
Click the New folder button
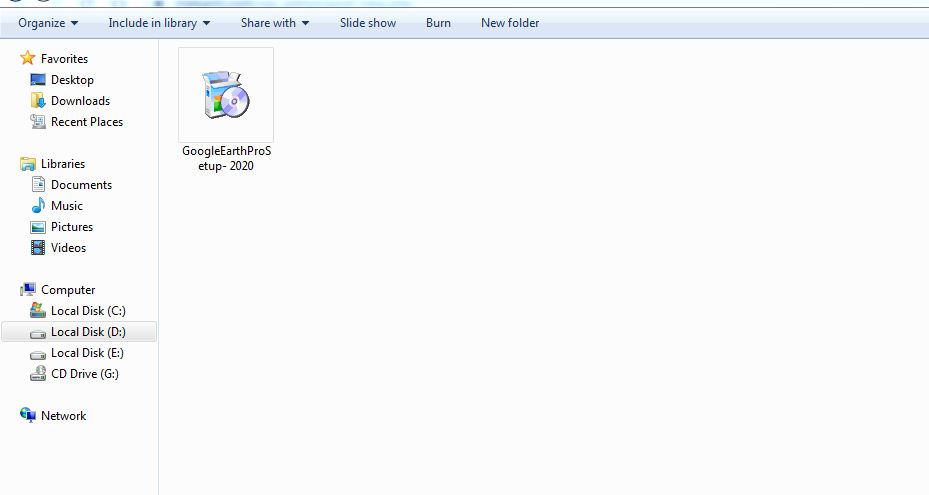click(x=510, y=23)
